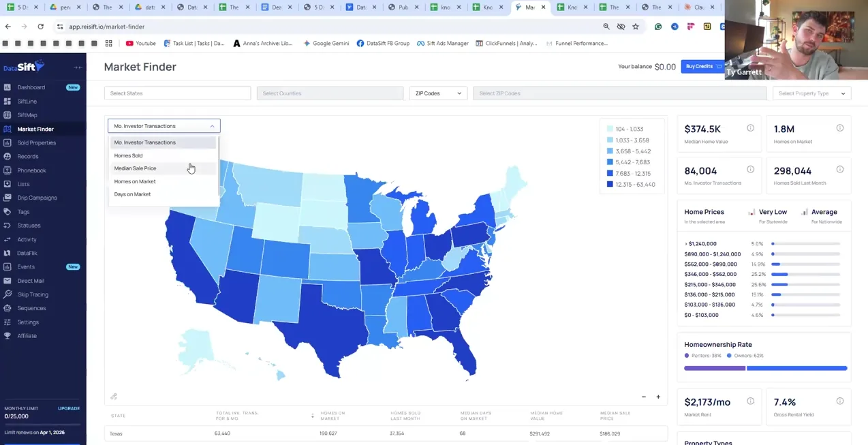Click the lightest legend swatch 104 - 1,033

(609, 129)
